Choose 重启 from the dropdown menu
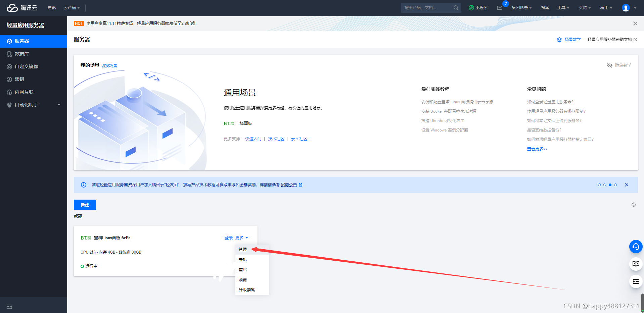This screenshot has height=313, width=644. pos(252,270)
